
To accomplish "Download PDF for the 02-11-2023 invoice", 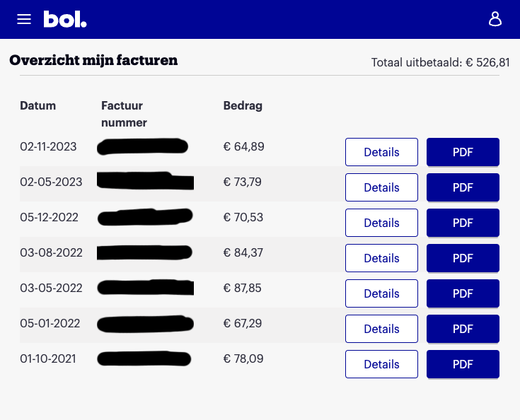I will (x=463, y=152).
